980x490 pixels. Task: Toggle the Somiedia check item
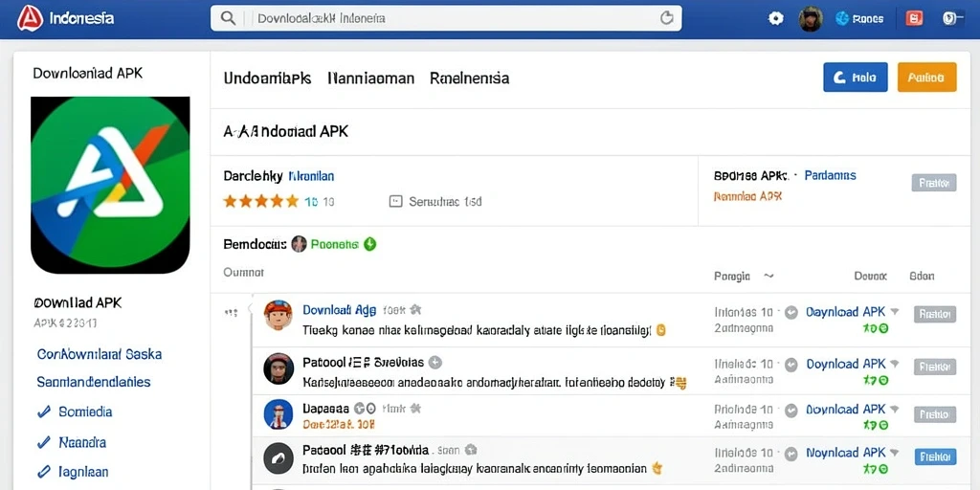[x=75, y=412]
